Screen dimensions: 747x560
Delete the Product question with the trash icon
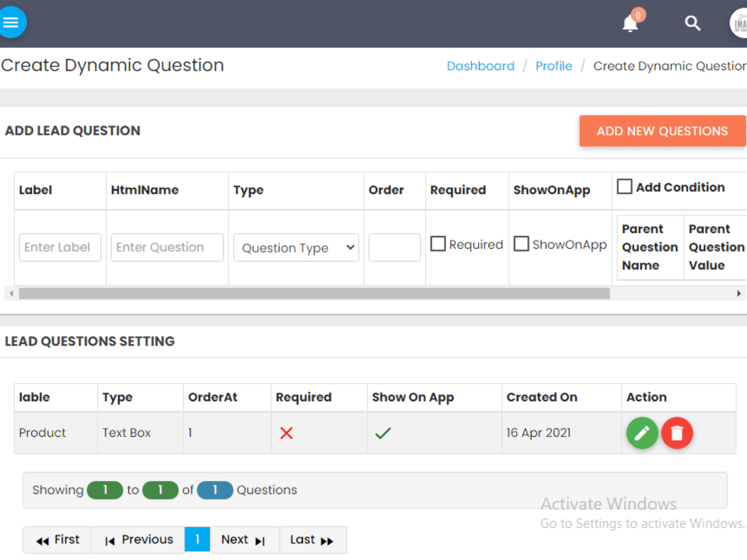pyautogui.click(x=677, y=433)
